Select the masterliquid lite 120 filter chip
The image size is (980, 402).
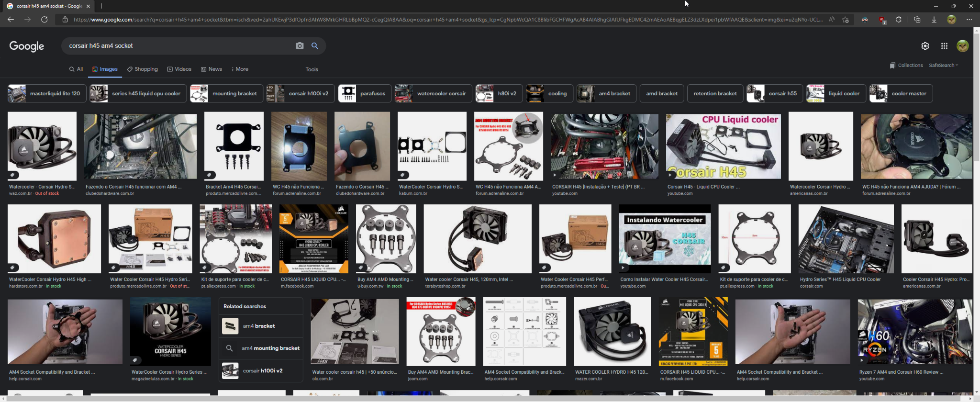(x=47, y=93)
